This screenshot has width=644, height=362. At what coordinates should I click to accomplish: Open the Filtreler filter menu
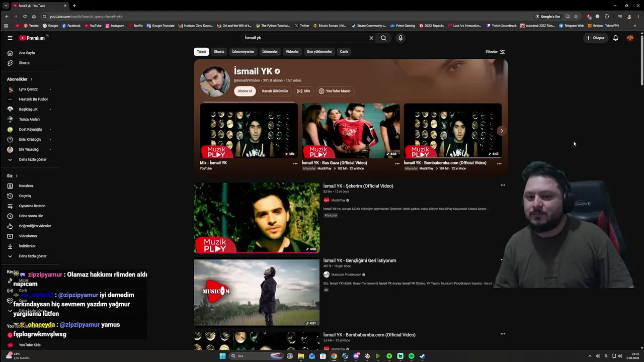coord(495,52)
